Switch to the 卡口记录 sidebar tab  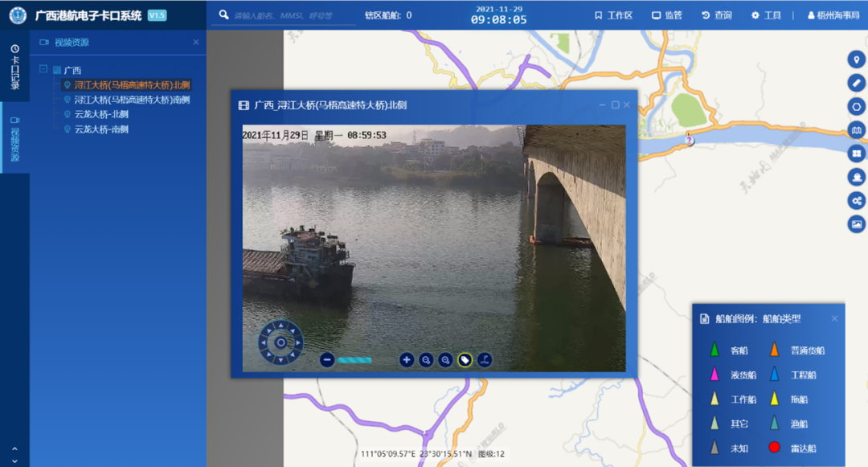[14, 66]
